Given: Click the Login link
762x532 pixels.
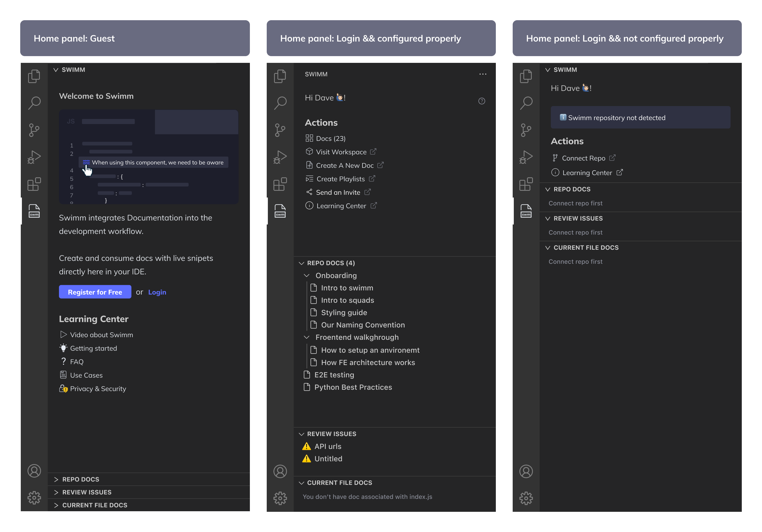Looking at the screenshot, I should [x=157, y=292].
